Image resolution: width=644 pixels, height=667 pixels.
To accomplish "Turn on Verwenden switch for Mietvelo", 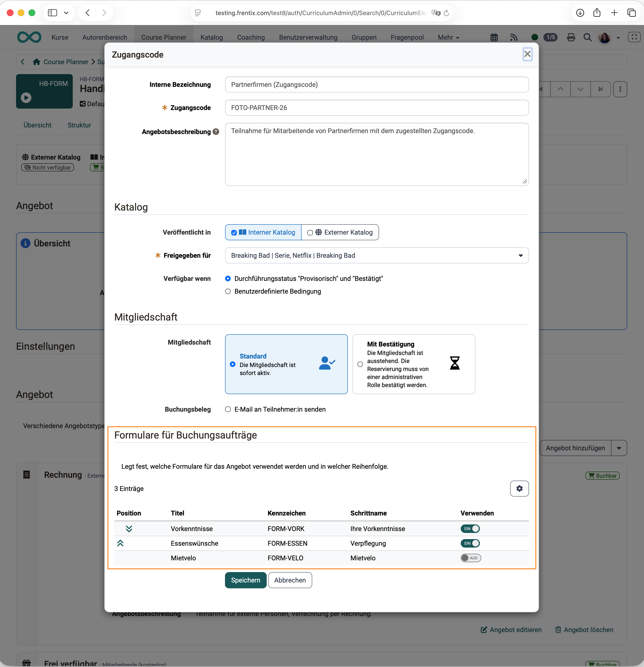I will [x=471, y=558].
